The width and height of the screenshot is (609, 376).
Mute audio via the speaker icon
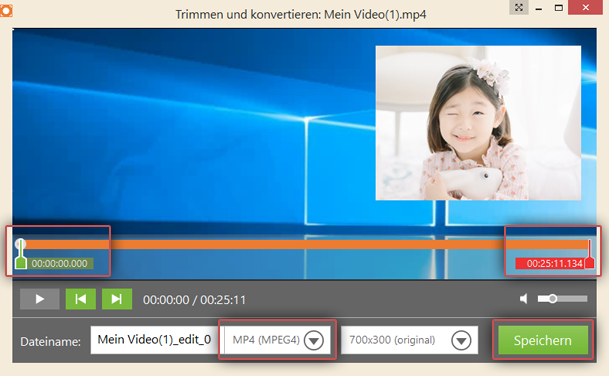tap(524, 299)
